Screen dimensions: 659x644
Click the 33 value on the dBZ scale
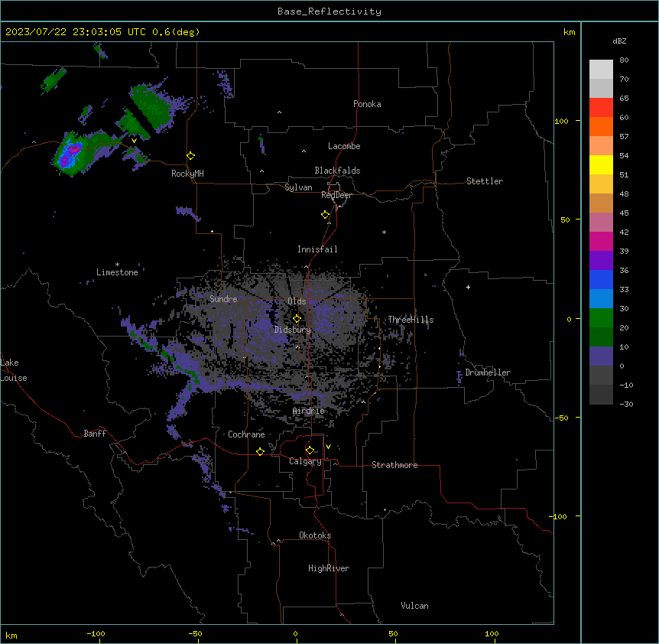[x=624, y=289]
